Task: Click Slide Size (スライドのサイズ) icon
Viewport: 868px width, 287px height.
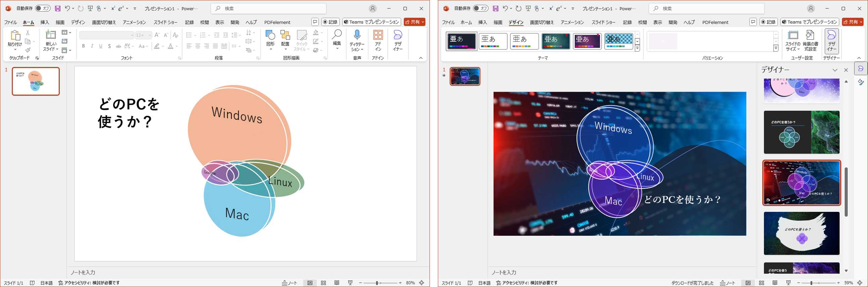Action: pos(793,35)
